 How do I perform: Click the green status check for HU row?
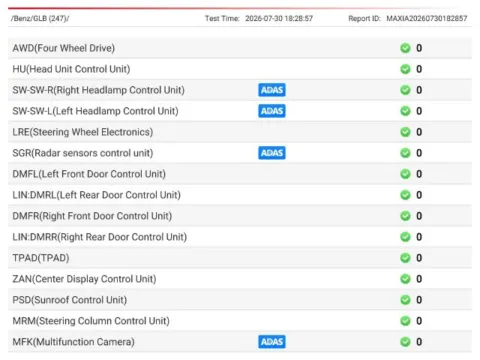tap(405, 69)
